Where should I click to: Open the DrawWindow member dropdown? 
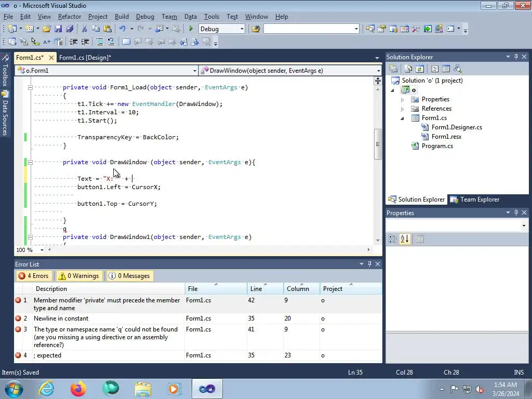378,71
